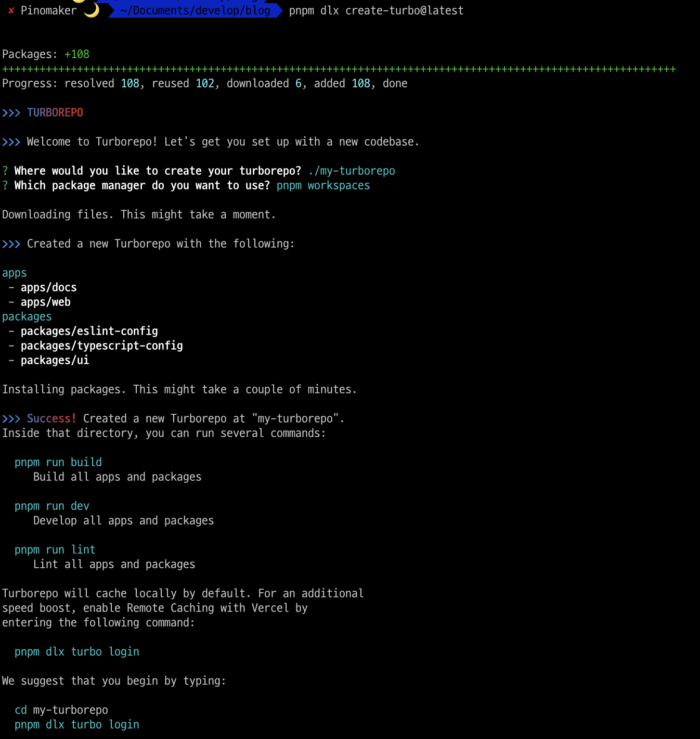
Task: Click the green ? before 'Which package manager'
Action: click(x=5, y=185)
